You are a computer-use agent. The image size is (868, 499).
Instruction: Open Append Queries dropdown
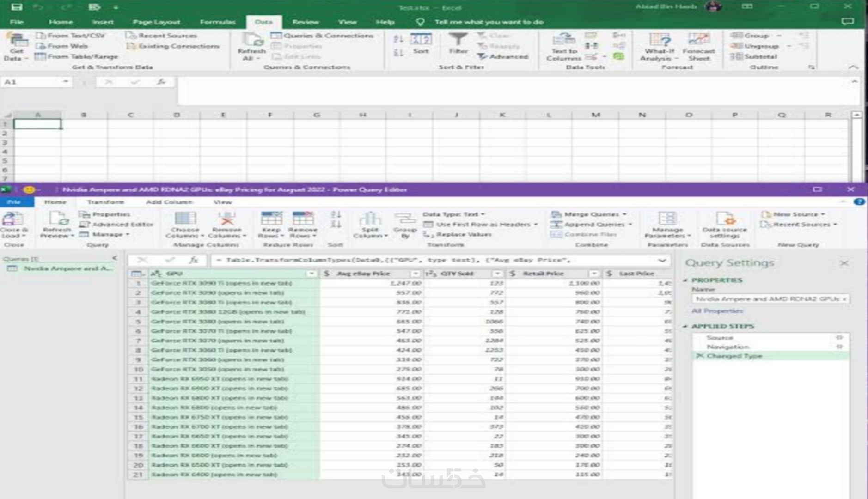coord(630,224)
